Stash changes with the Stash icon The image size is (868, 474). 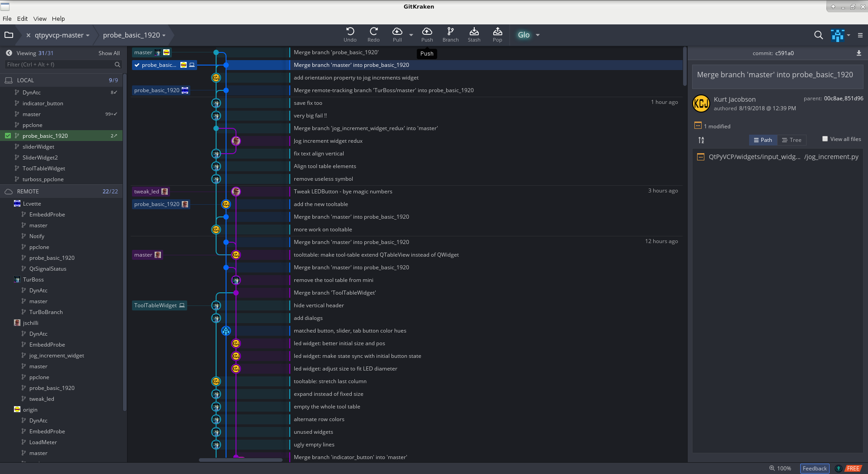[x=474, y=31]
